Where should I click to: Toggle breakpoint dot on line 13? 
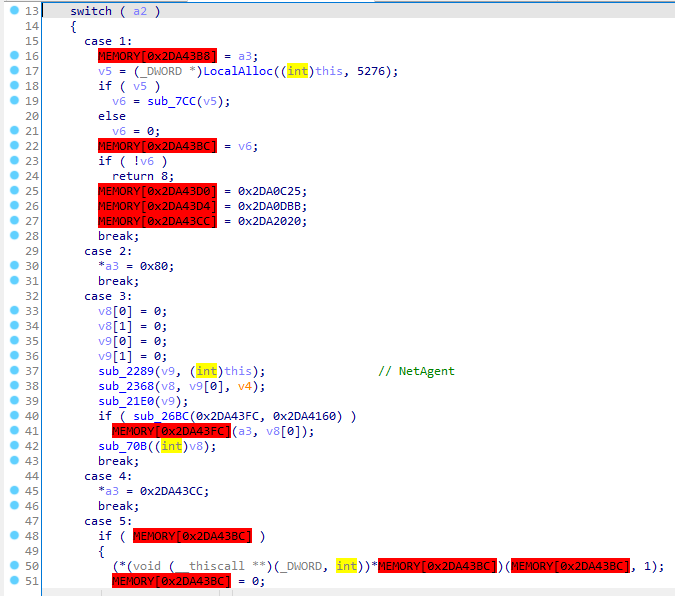click(14, 10)
